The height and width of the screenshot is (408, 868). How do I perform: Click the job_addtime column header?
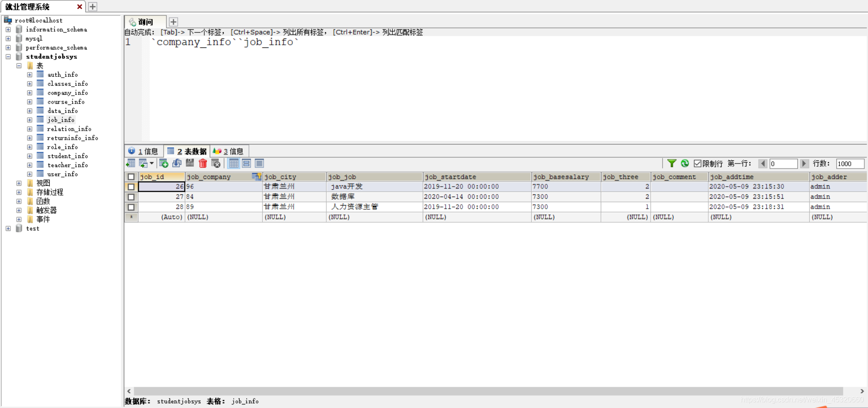(x=759, y=177)
